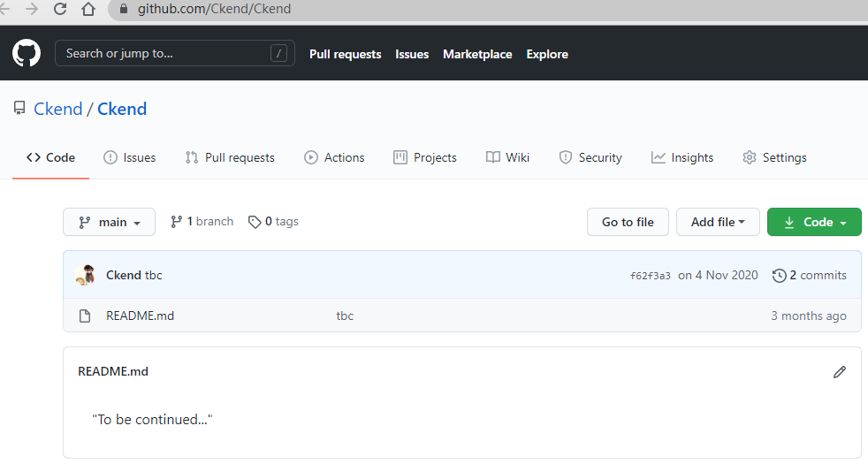Click Pull requests in top navigation bar

point(345,54)
